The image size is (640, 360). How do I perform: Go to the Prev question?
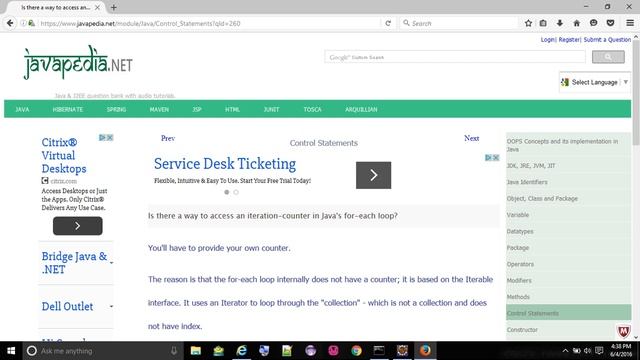coord(168,138)
